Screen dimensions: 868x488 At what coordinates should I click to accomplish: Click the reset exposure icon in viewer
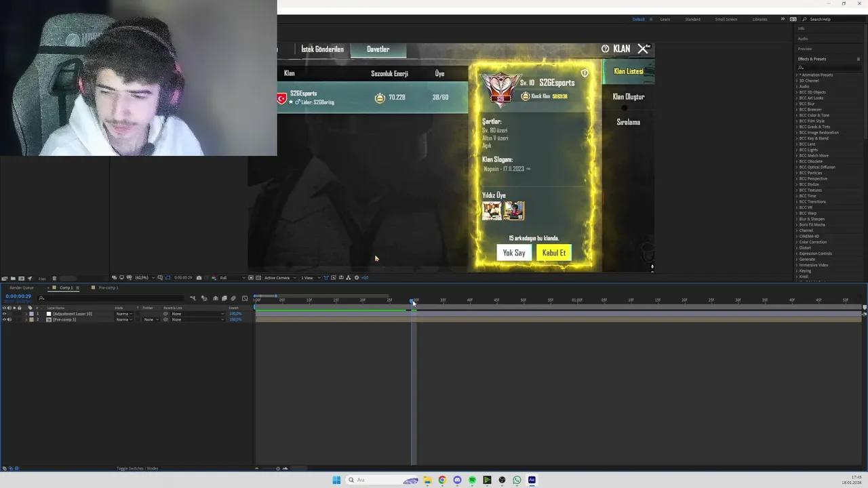(x=357, y=278)
